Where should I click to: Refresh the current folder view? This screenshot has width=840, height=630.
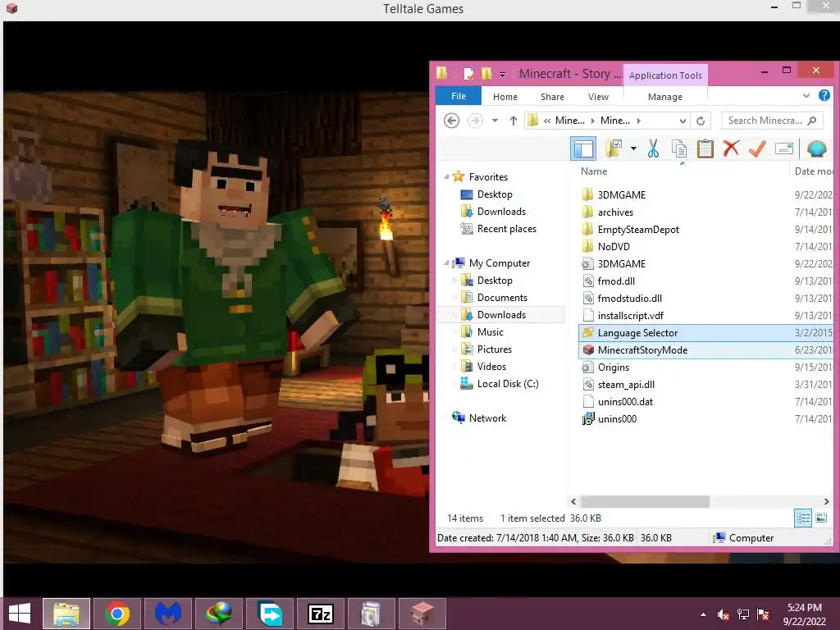pos(701,121)
